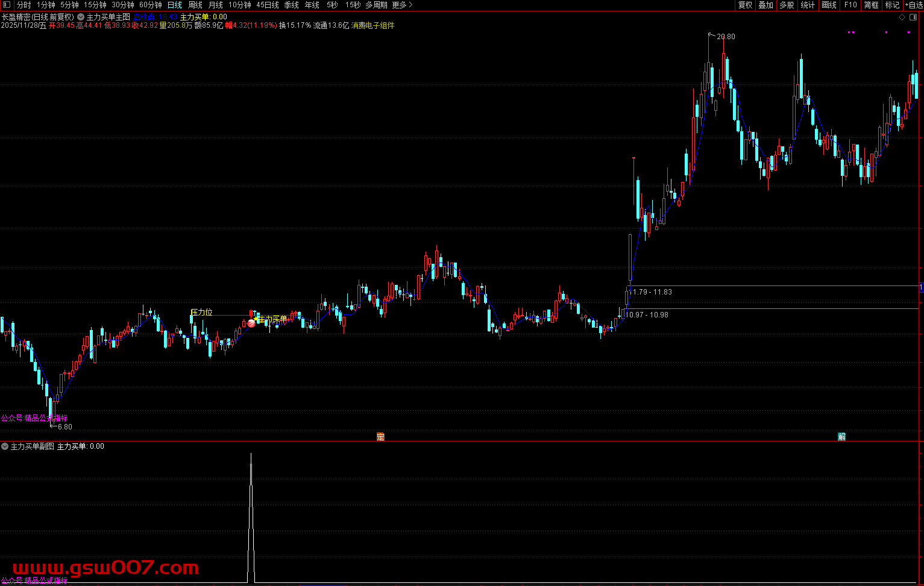Select the 60分钟 period tab
924x586 pixels.
[150, 5]
